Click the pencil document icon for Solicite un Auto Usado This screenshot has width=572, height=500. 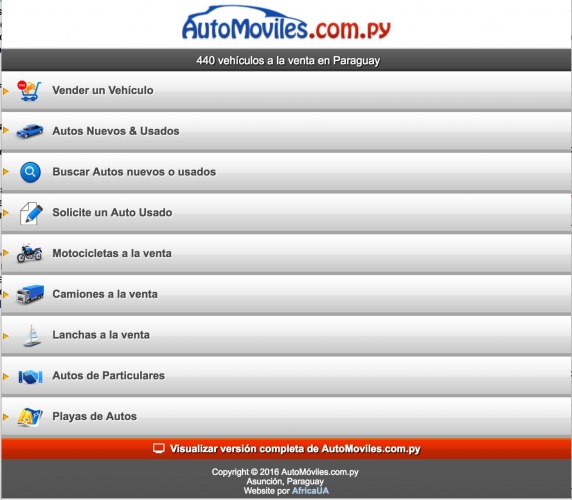point(31,213)
